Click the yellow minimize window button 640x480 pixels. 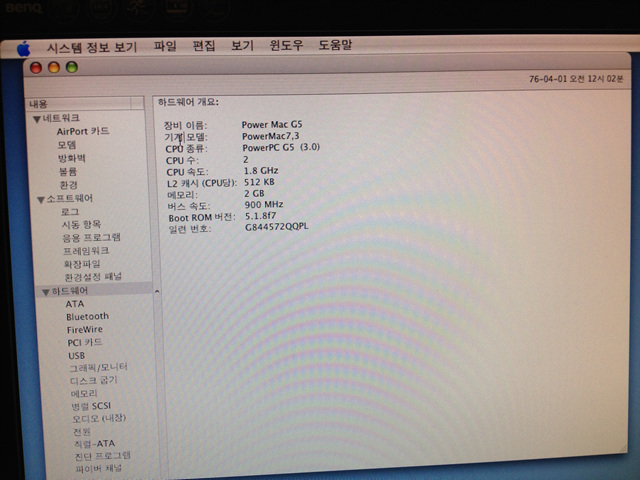tap(54, 67)
